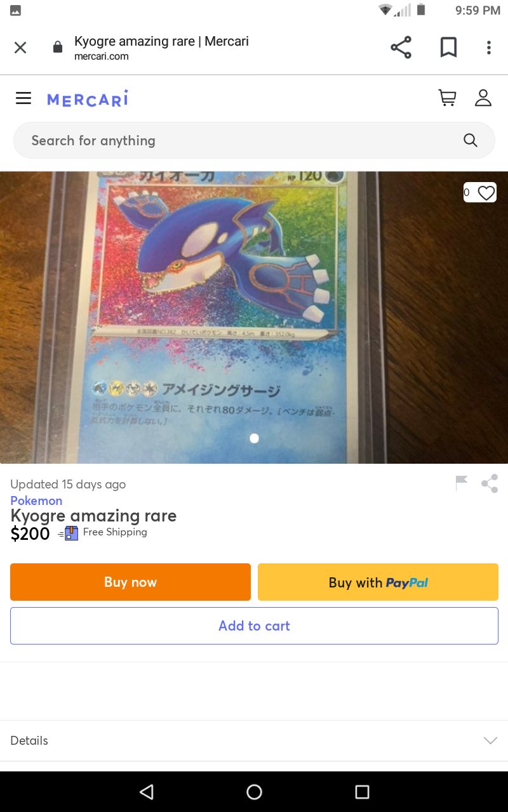Open the user profile icon
Screen dimensions: 508x812
pos(483,98)
